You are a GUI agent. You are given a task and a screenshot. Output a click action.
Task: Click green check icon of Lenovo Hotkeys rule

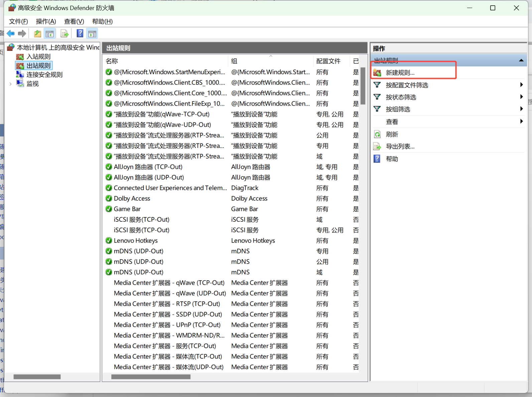coord(109,240)
